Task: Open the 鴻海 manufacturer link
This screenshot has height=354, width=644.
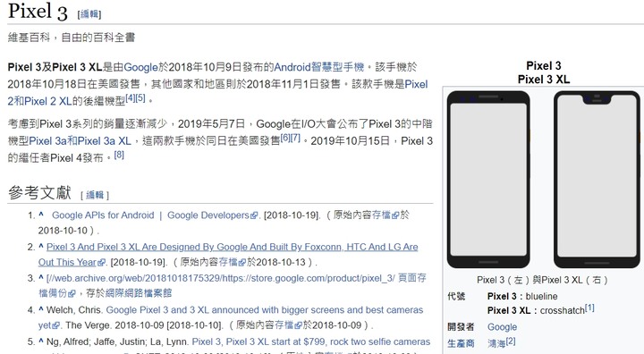Action: click(496, 344)
